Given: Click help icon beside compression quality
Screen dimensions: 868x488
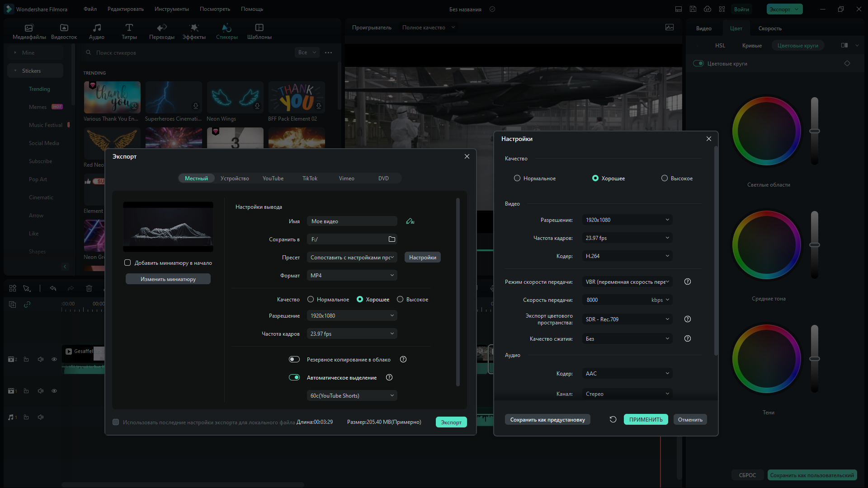Looking at the screenshot, I should click(x=688, y=338).
